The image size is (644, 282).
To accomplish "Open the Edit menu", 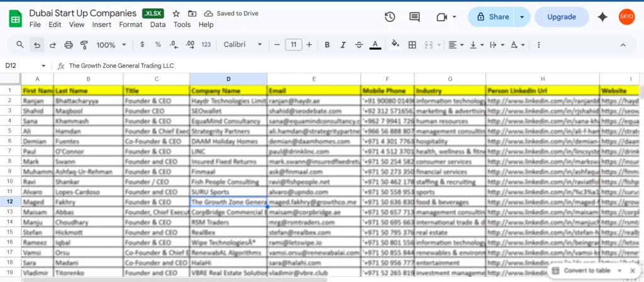I will pyautogui.click(x=55, y=25).
